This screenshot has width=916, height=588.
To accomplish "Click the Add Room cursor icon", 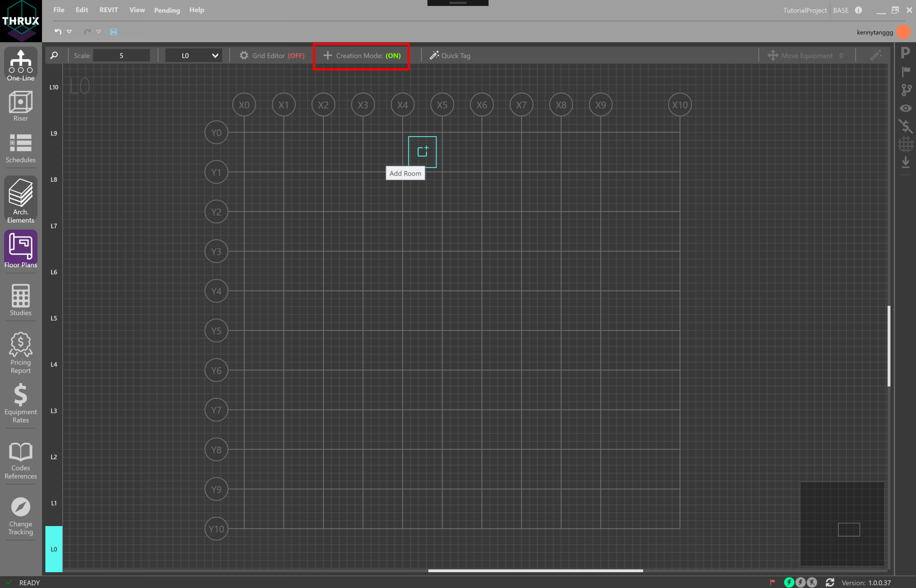I will pos(422,152).
